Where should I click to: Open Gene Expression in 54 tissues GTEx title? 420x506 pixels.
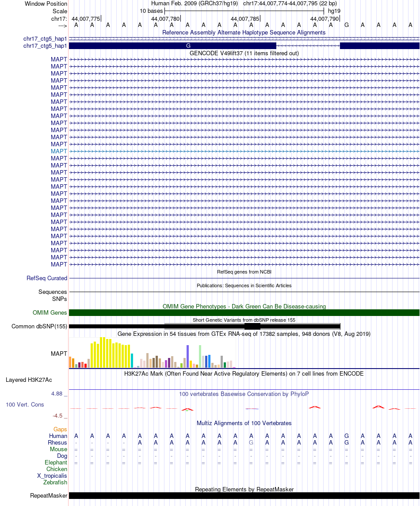(244, 334)
